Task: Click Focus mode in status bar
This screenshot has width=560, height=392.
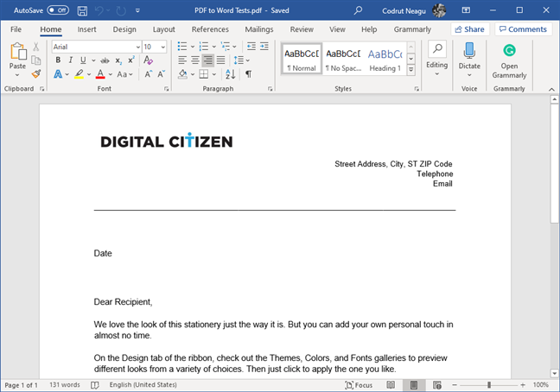Action: (x=359, y=385)
